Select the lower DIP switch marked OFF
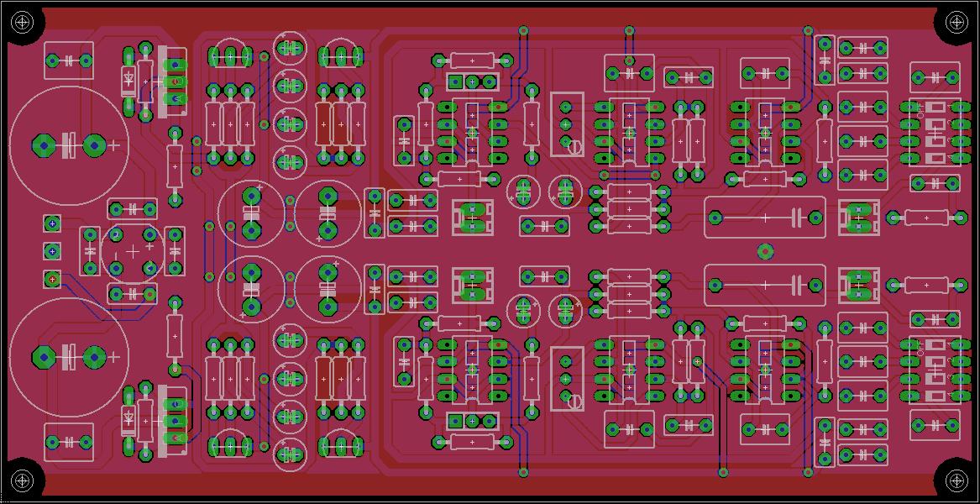The width and height of the screenshot is (980, 504). pyautogui.click(x=935, y=370)
